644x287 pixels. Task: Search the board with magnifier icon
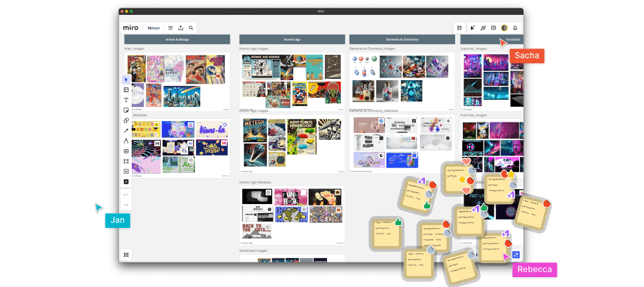pyautogui.click(x=191, y=27)
